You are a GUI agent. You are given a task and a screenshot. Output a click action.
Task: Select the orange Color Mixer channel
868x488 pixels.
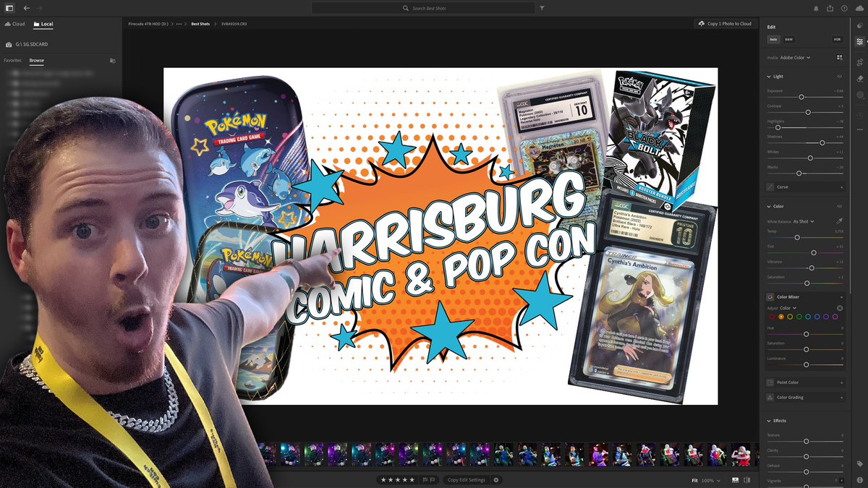click(781, 317)
